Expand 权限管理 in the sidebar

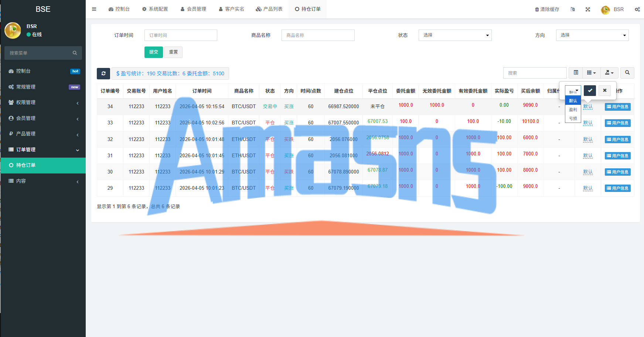coord(43,103)
